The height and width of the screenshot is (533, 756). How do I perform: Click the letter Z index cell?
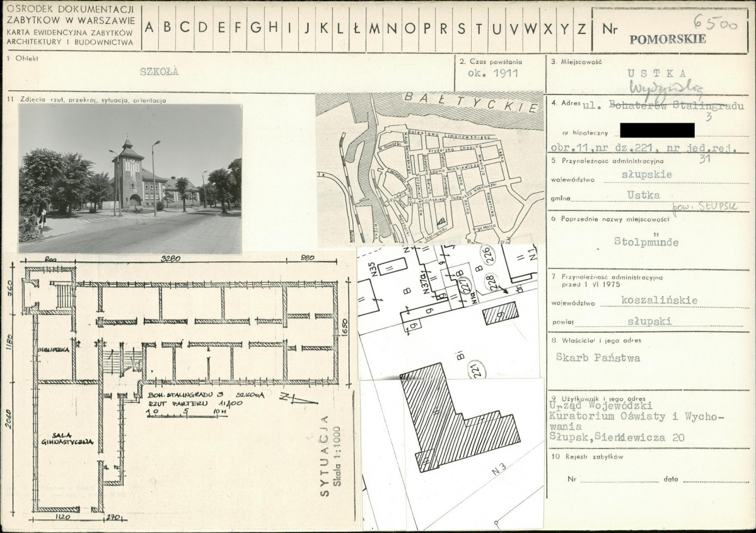(582, 28)
